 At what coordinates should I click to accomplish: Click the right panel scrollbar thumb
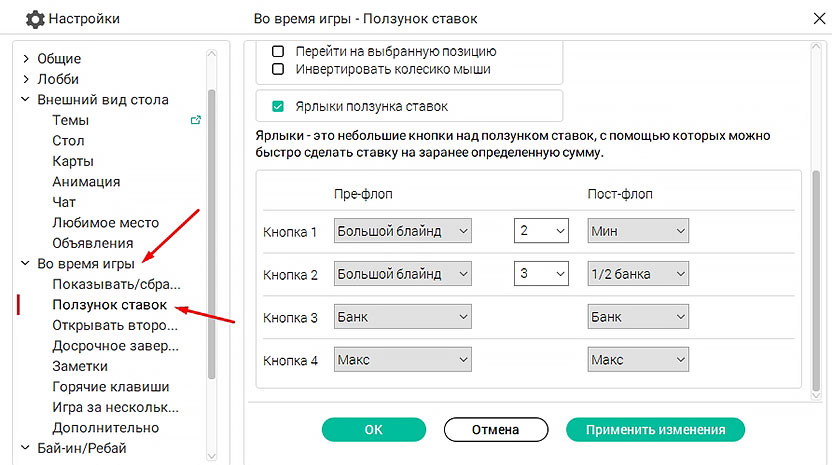point(816,280)
